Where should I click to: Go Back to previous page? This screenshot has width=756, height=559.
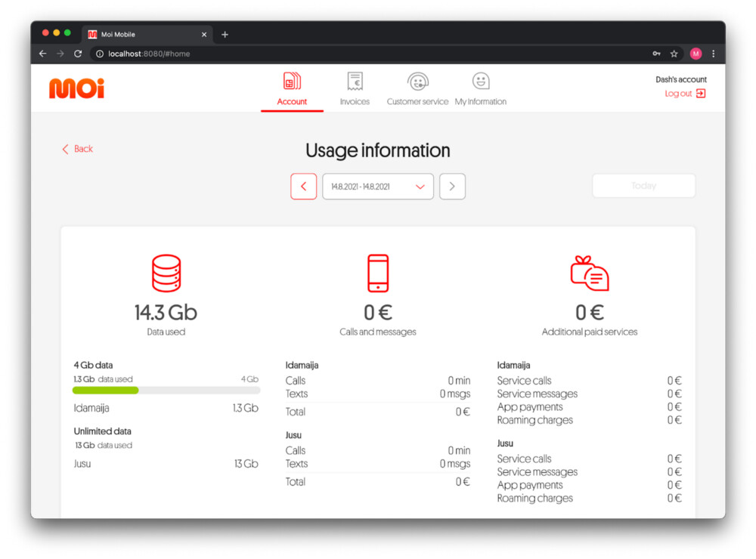click(77, 149)
